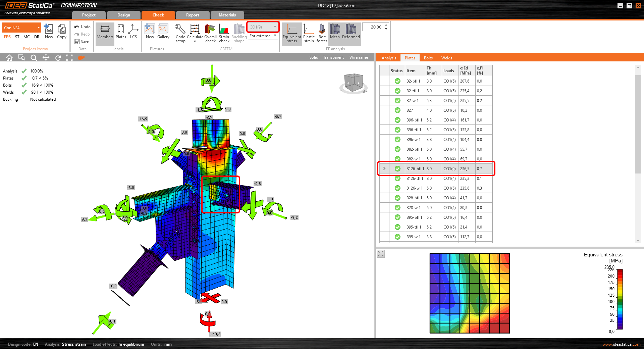
Task: Show Strain check results
Action: (224, 33)
